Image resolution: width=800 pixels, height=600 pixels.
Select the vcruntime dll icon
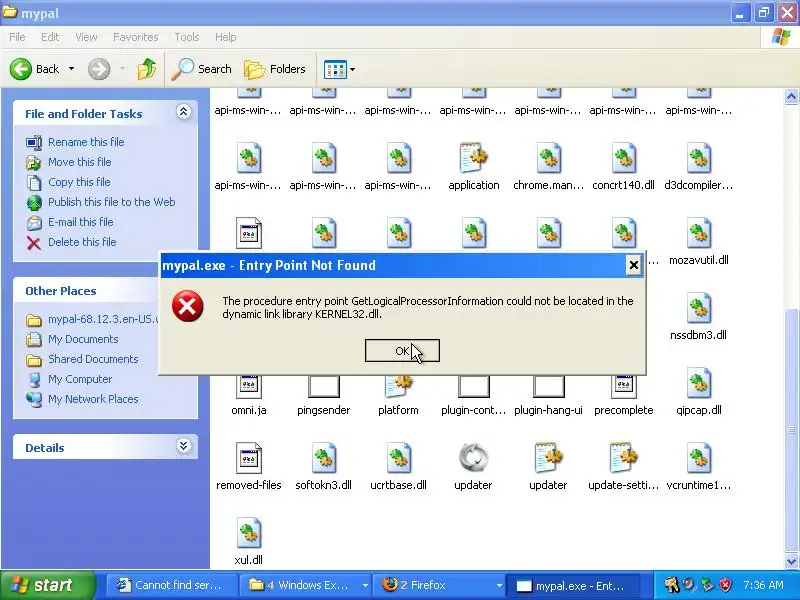coord(698,458)
